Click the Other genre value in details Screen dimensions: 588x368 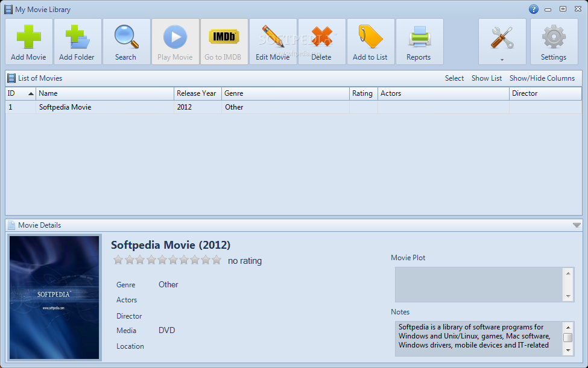(x=168, y=284)
